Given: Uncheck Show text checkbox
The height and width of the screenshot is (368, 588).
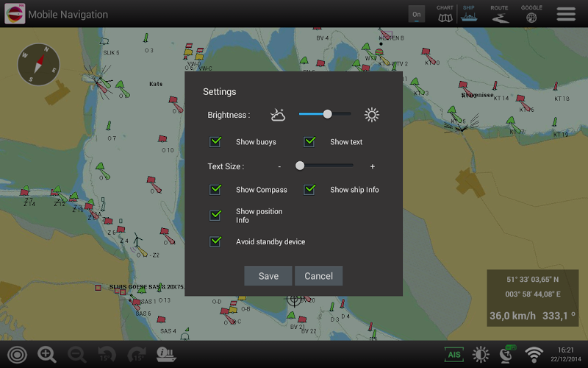Looking at the screenshot, I should coord(309,141).
